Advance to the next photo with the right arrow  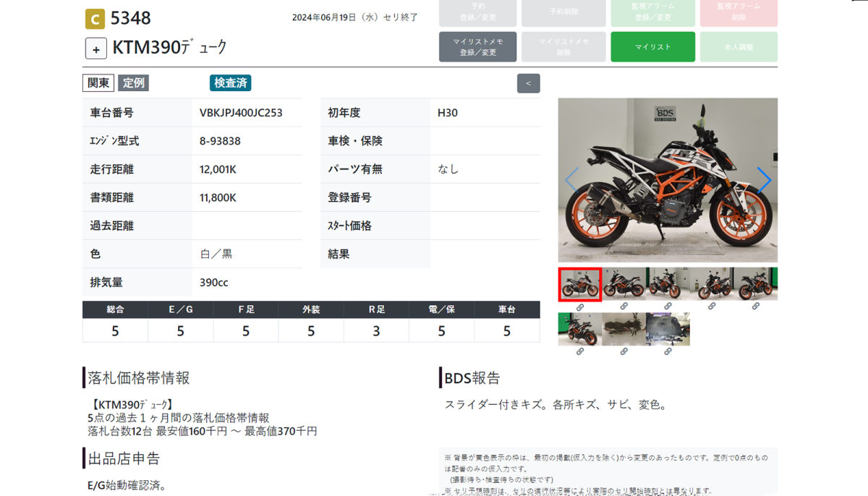(764, 180)
